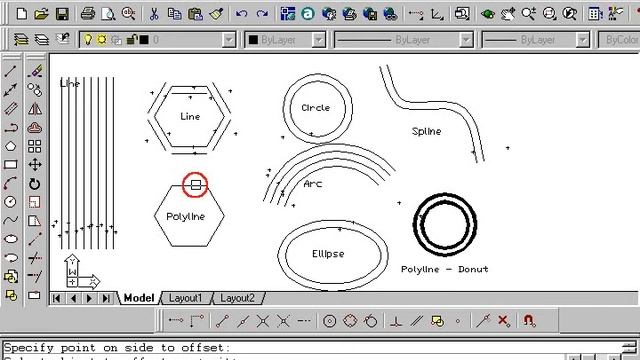Select the Ellipse draw tool
The width and height of the screenshot is (640, 360).
click(11, 239)
